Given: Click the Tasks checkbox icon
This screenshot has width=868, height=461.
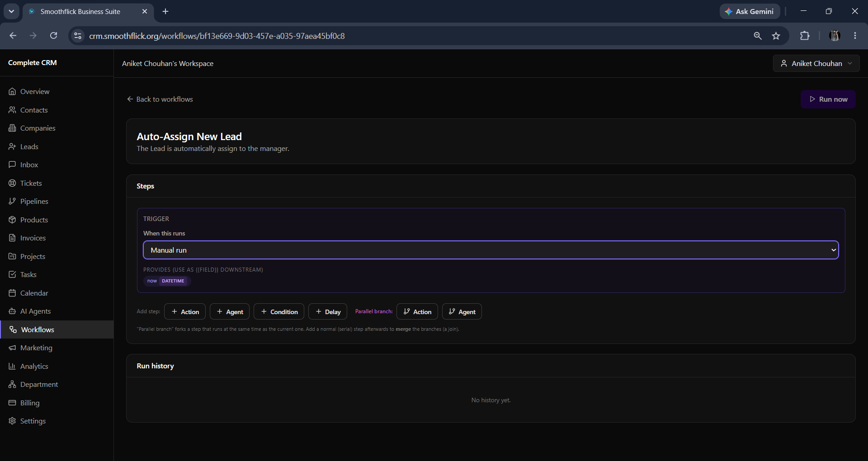Looking at the screenshot, I should [x=12, y=274].
